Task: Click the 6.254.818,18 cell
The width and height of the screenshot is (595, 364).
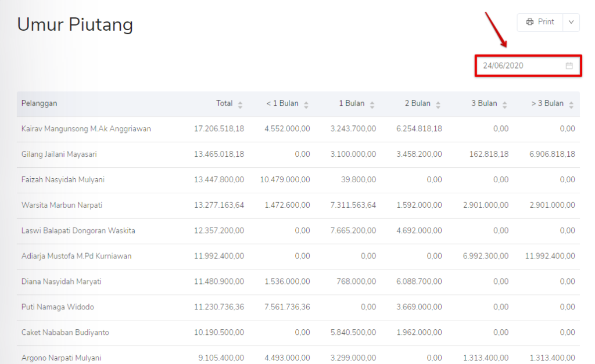Action: [420, 128]
